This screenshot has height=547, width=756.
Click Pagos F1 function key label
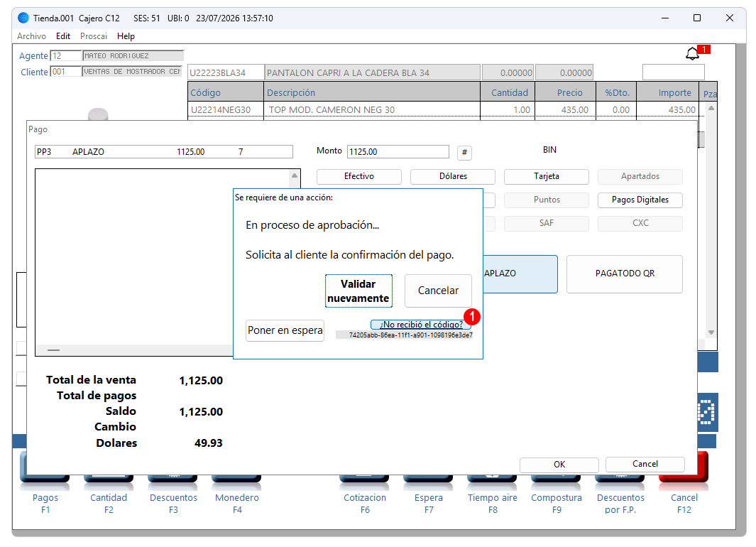click(x=45, y=504)
